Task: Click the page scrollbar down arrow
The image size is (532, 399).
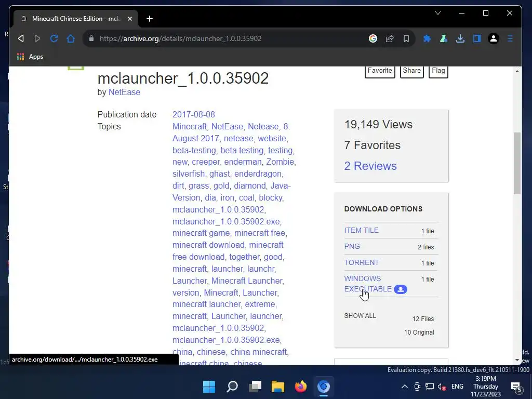Action: tap(517, 360)
